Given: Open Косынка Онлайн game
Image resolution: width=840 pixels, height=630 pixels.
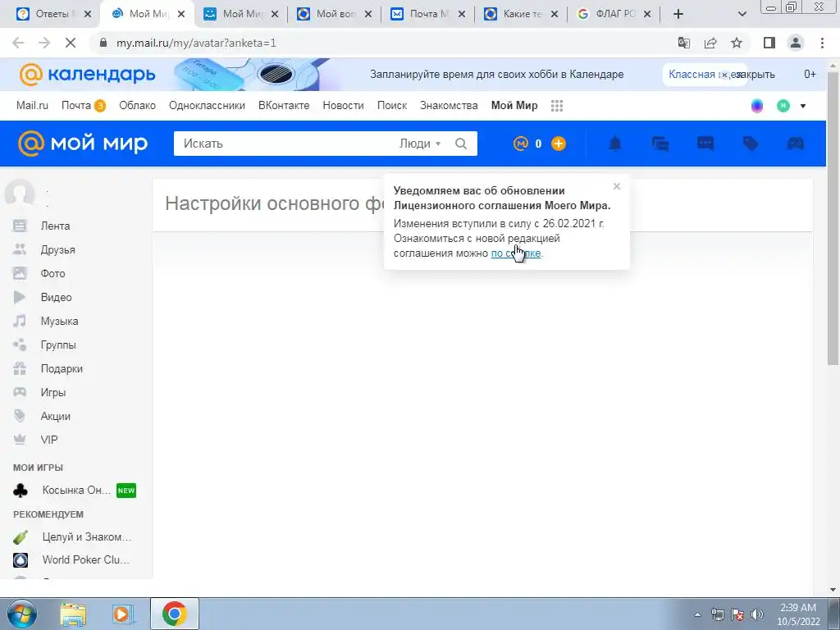Looking at the screenshot, I should pyautogui.click(x=75, y=491).
